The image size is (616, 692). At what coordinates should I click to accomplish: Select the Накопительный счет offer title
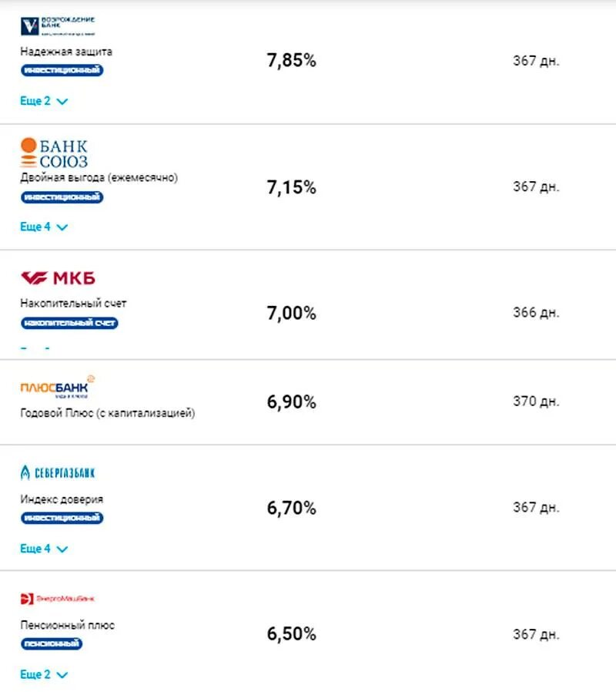pyautogui.click(x=73, y=304)
